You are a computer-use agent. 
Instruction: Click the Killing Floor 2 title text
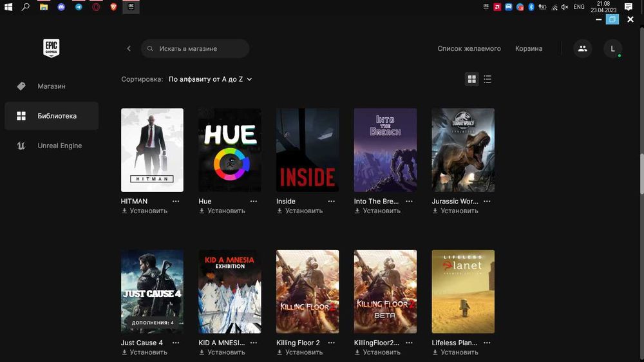(x=298, y=343)
